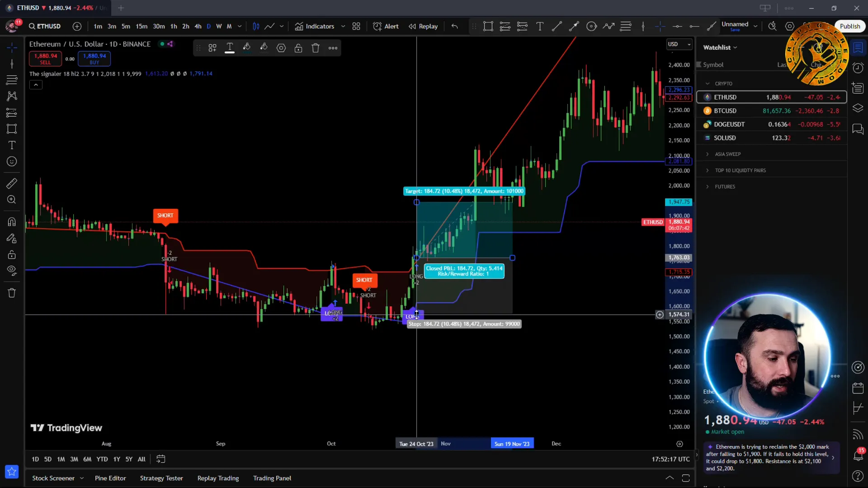Open the Unnamed layout dropdown

tap(755, 26)
